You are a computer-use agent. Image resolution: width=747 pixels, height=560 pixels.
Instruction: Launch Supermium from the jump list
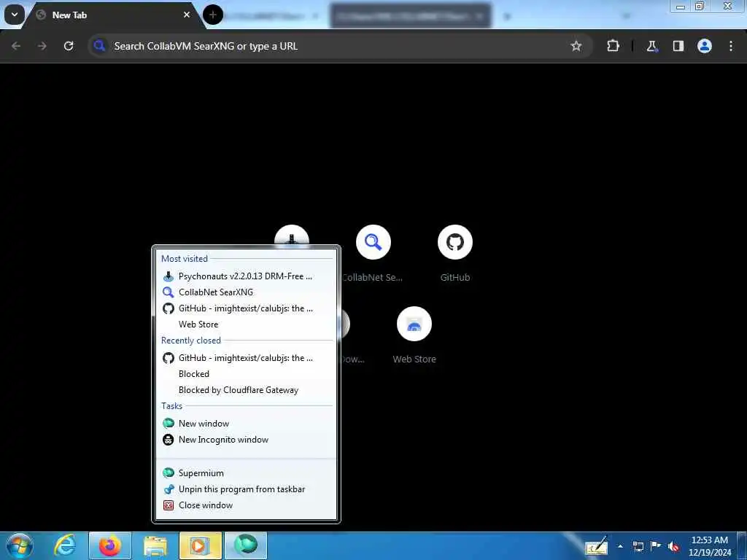(246, 473)
